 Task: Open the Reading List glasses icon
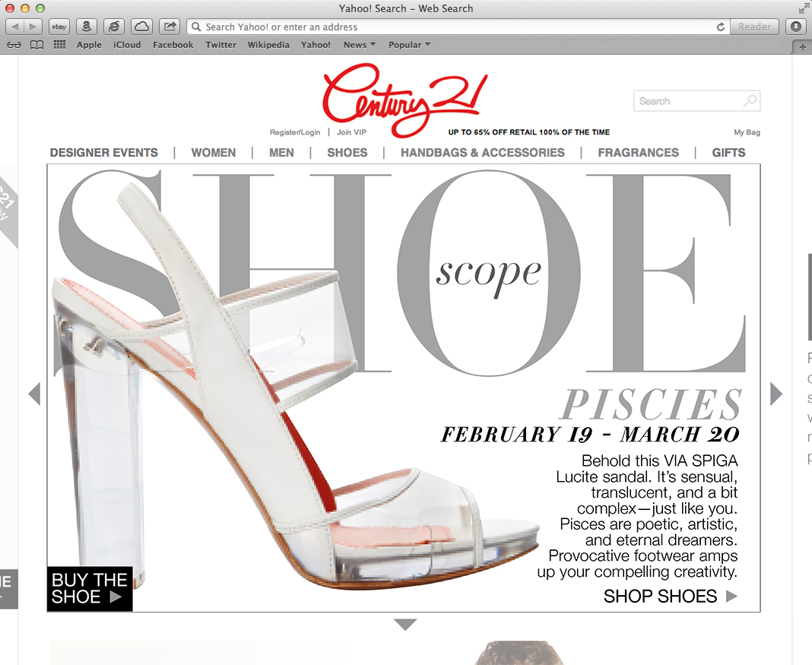tap(14, 45)
